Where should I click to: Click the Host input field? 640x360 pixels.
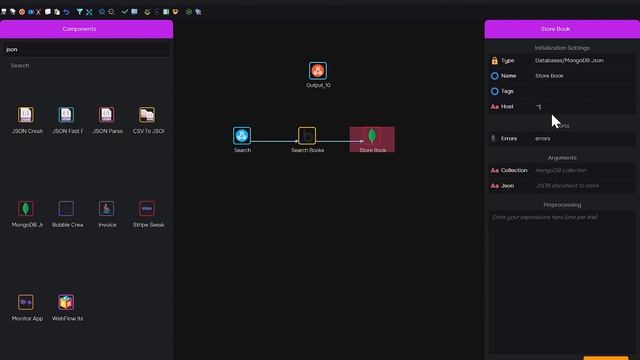584,107
